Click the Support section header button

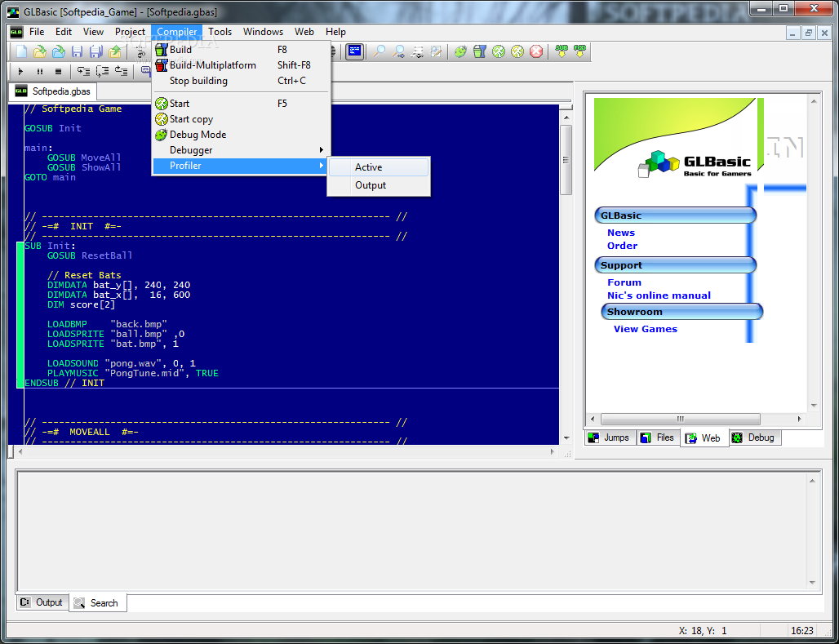675,265
